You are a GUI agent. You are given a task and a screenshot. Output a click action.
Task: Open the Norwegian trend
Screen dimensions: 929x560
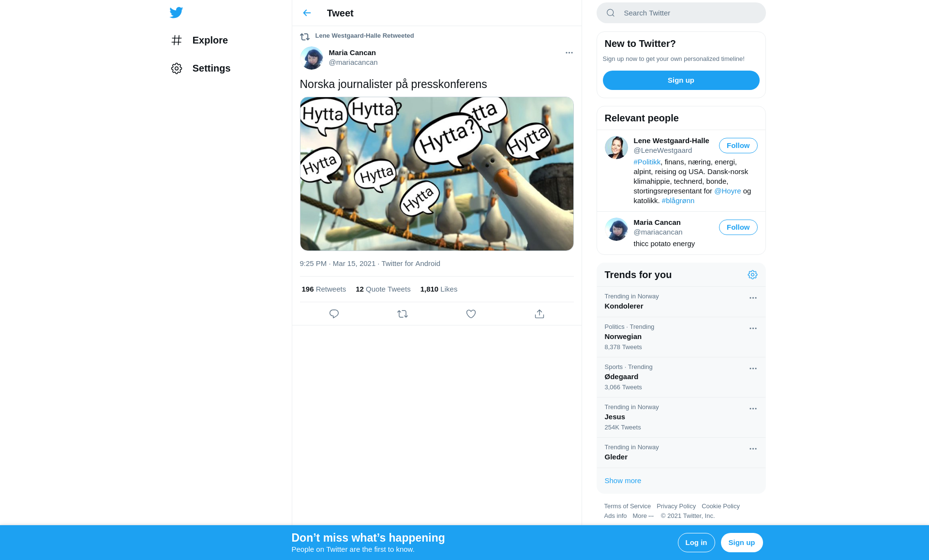pyautogui.click(x=681, y=337)
